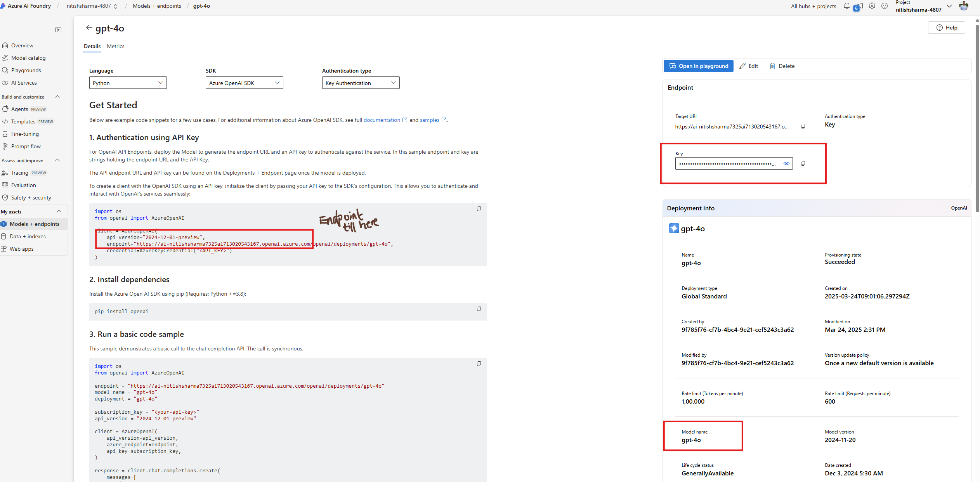Open the feedback smiley icon
The width and height of the screenshot is (980, 482).
[x=885, y=6]
